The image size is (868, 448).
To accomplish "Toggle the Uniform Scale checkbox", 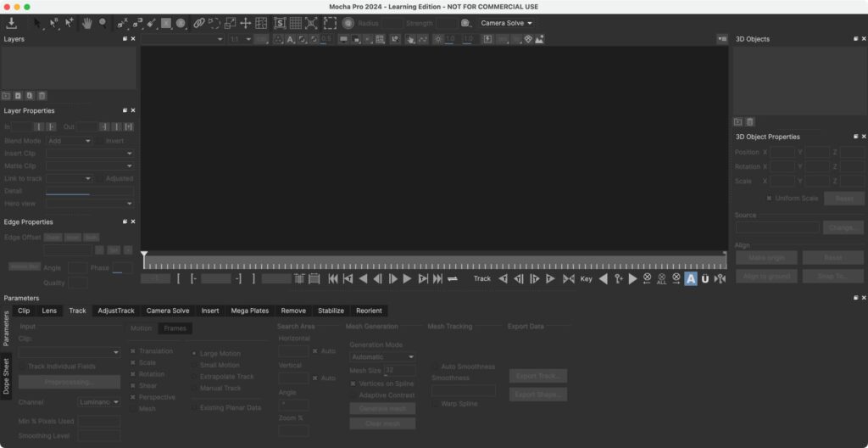I will (x=769, y=199).
